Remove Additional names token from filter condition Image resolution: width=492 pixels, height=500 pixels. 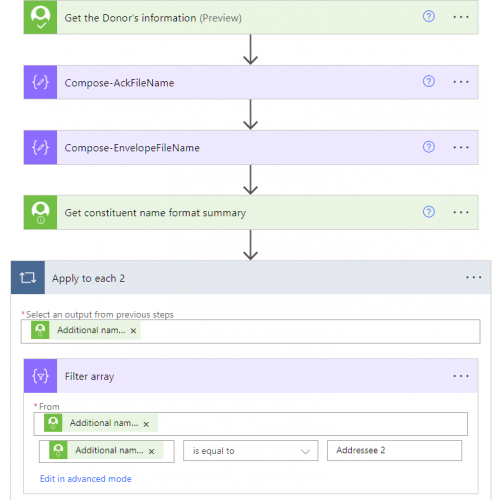coord(151,451)
